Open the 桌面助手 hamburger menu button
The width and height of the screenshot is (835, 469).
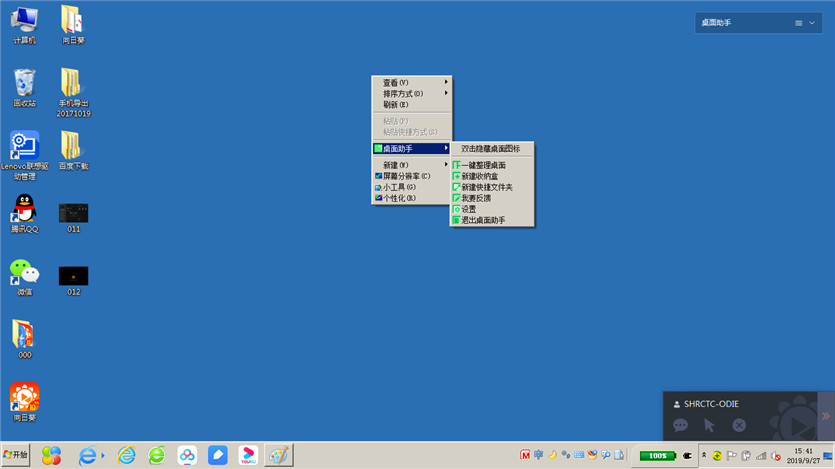[799, 23]
